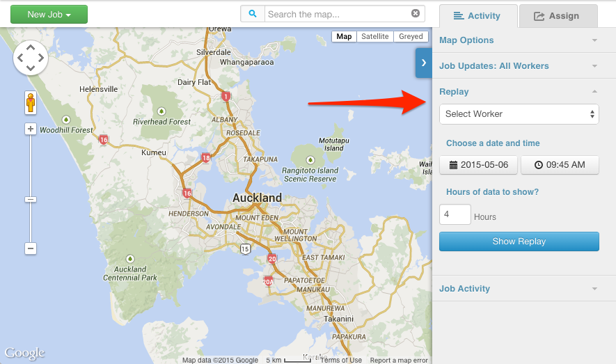The width and height of the screenshot is (616, 364).
Task: Click the route 20A highway shield
Action: pos(268,281)
